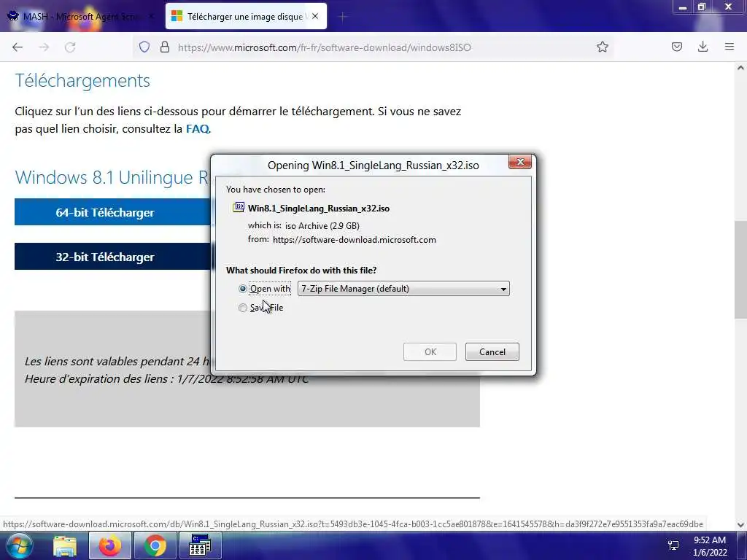Bookmark this page with the star icon
The width and height of the screenshot is (747, 560).
(x=602, y=47)
